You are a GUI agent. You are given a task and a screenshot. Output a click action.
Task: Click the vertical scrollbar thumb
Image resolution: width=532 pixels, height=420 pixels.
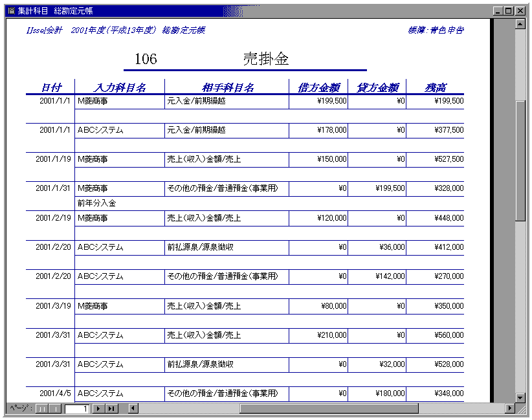pos(520,160)
